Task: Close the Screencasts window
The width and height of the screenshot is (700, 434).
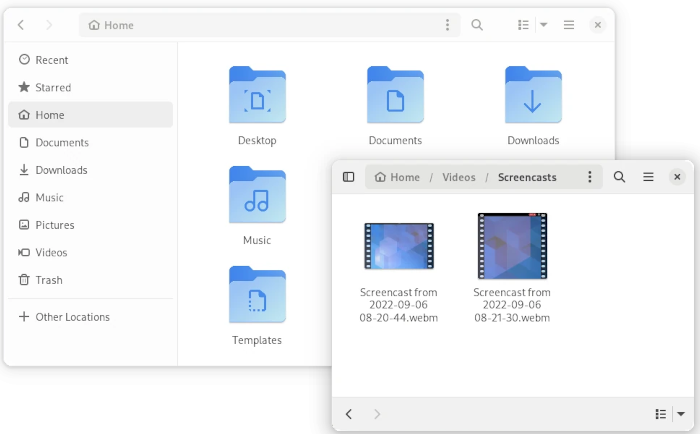Action: [677, 177]
